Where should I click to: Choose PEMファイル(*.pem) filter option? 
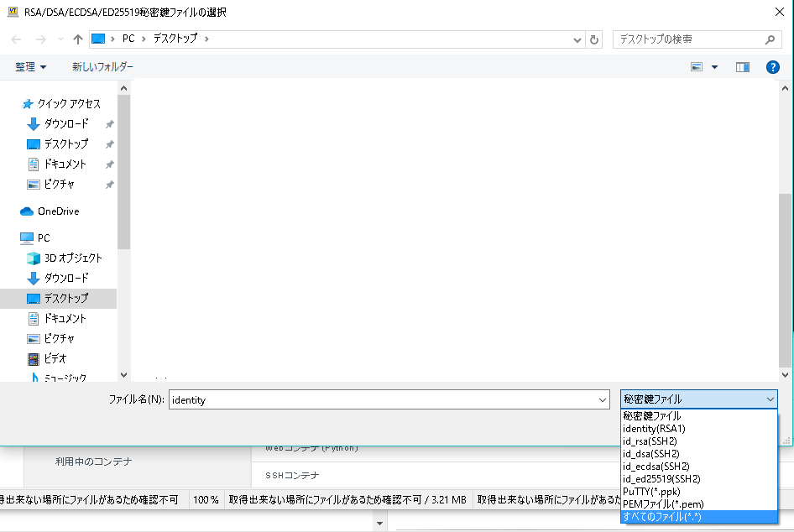coord(699,504)
